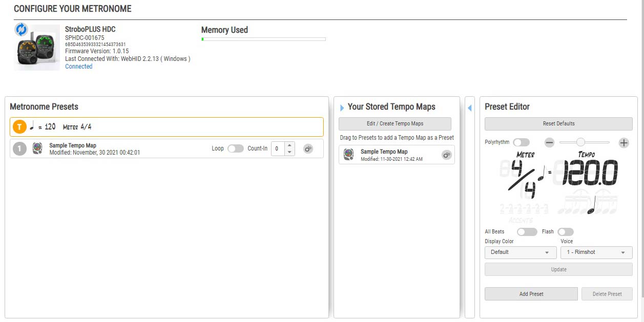Toggle the Loop switch
Image resolution: width=644 pixels, height=322 pixels.
[x=235, y=148]
